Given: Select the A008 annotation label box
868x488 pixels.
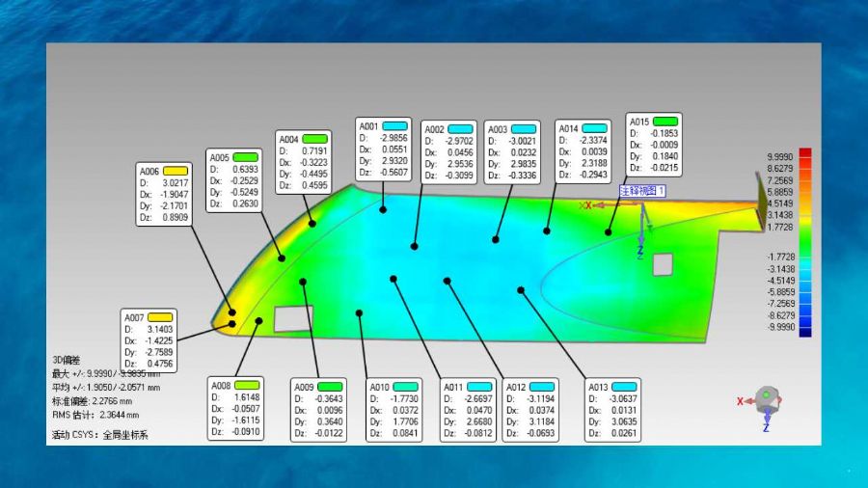Looking at the screenshot, I should click(x=235, y=408).
